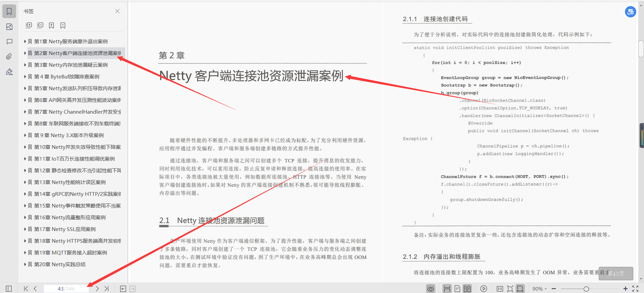644x293 pixels.
Task: Open bookmark 第17章 Netty SSL应用案例
Action: point(65,229)
